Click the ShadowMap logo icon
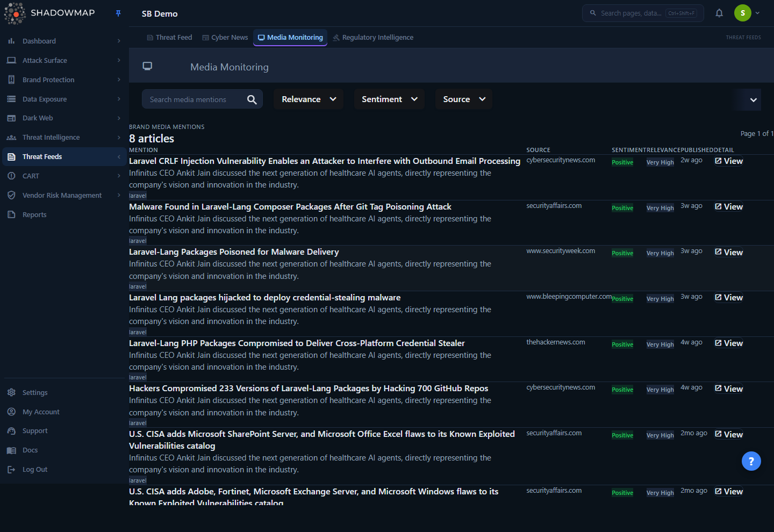The height and width of the screenshot is (532, 774). coord(15,13)
